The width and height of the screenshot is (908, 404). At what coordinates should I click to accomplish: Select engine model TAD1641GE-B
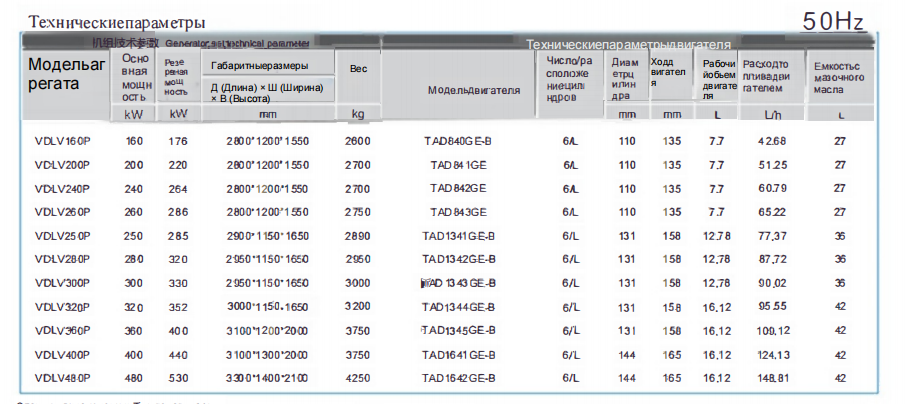(x=459, y=354)
